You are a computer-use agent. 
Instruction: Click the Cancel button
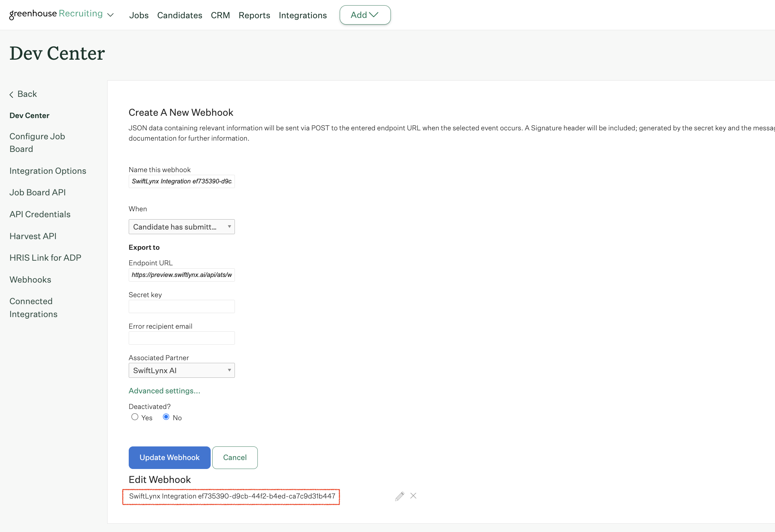pos(235,457)
